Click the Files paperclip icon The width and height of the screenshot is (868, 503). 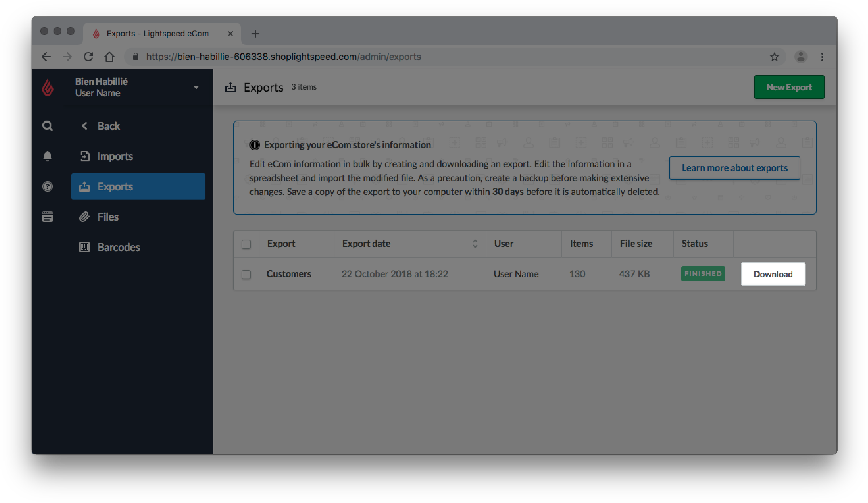click(x=84, y=217)
